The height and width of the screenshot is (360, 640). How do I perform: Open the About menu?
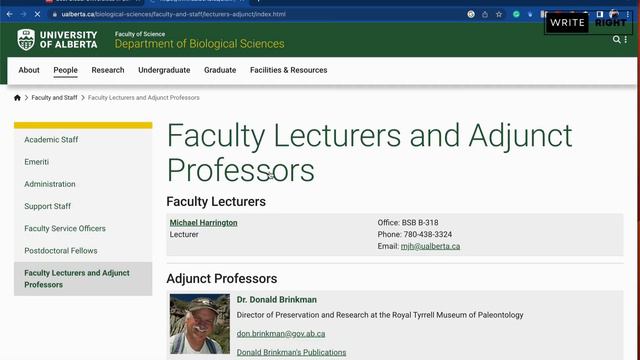(29, 70)
